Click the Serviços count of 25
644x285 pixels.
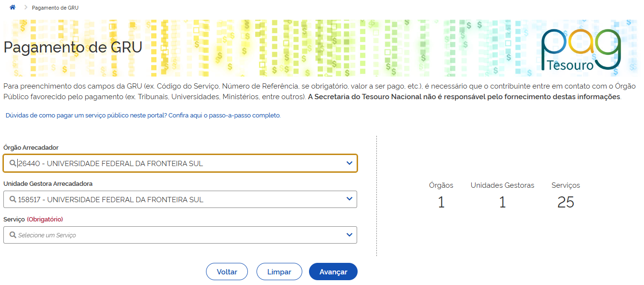coord(566,202)
